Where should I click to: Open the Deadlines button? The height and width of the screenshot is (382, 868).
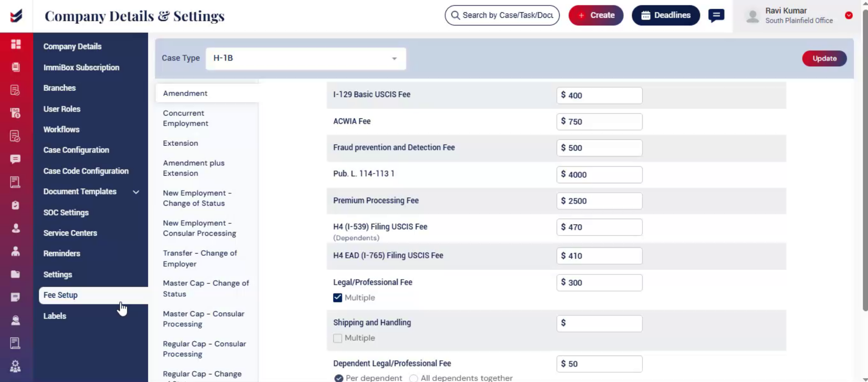pos(665,15)
